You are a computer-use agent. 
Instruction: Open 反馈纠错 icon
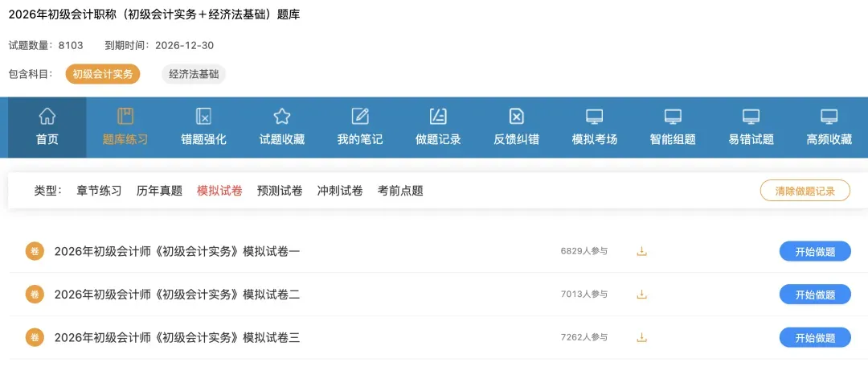pos(516,117)
